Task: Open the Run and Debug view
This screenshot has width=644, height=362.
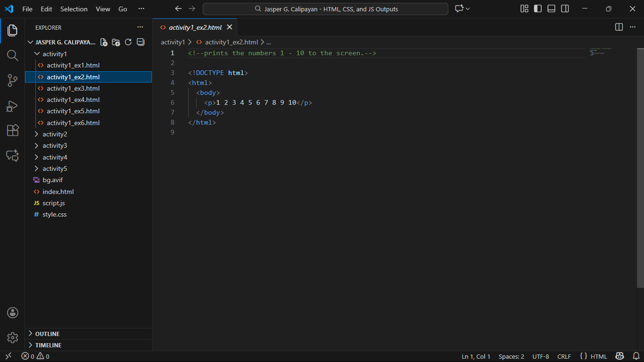Action: tap(13, 106)
